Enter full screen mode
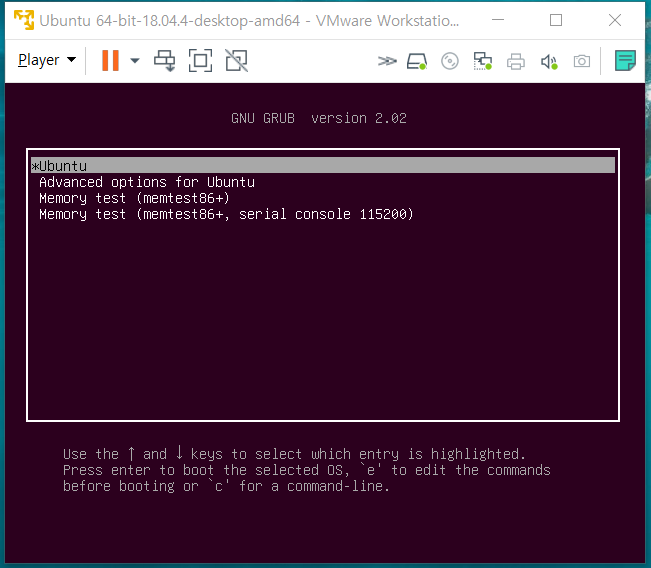Image resolution: width=651 pixels, height=568 pixels. pyautogui.click(x=200, y=61)
